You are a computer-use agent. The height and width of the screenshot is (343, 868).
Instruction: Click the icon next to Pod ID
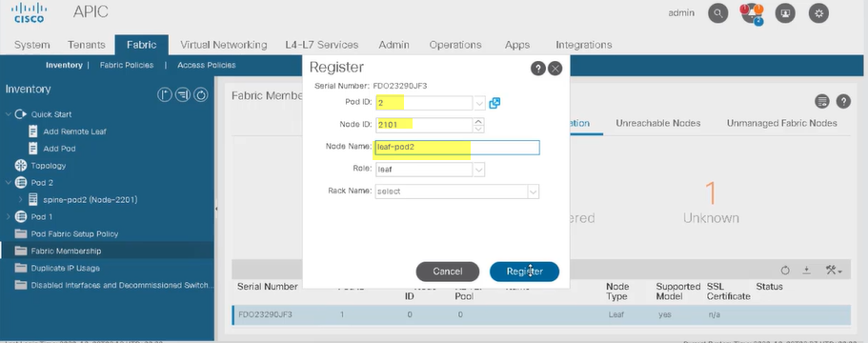[x=495, y=103]
